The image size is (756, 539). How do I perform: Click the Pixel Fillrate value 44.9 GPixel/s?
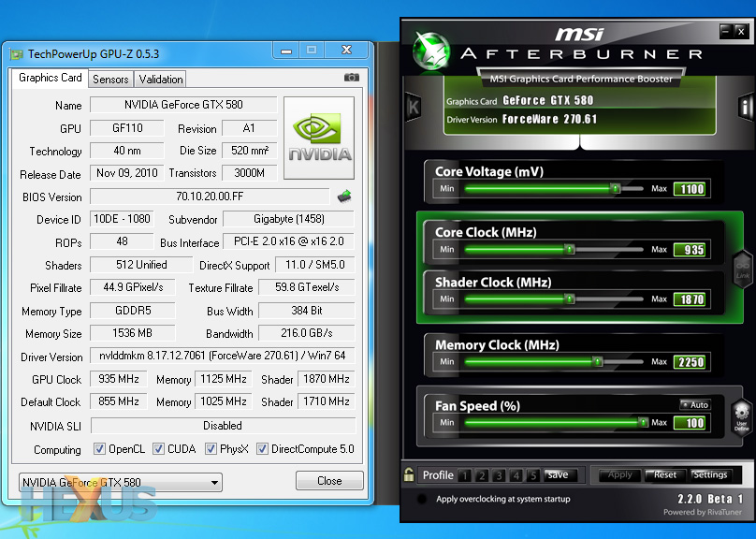point(133,287)
